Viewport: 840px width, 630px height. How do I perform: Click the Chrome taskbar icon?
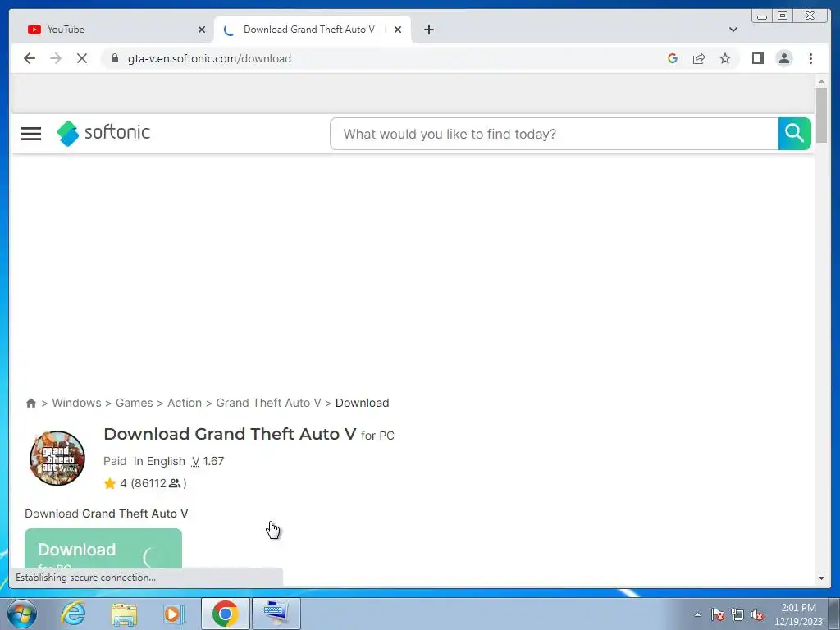pyautogui.click(x=225, y=614)
